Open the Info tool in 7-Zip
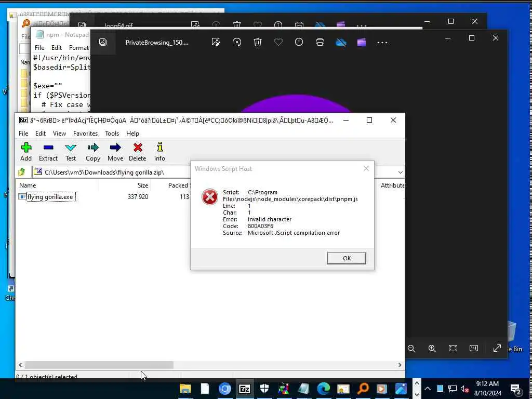 point(159,152)
